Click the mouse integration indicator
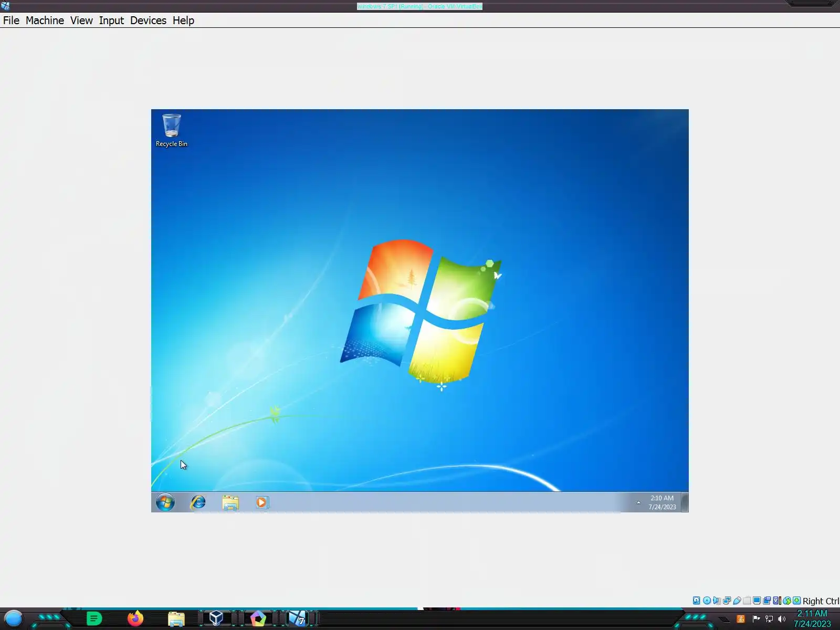 [x=786, y=601]
